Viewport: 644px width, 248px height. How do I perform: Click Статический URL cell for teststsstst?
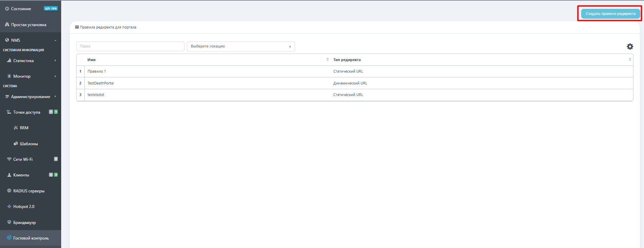(x=348, y=95)
